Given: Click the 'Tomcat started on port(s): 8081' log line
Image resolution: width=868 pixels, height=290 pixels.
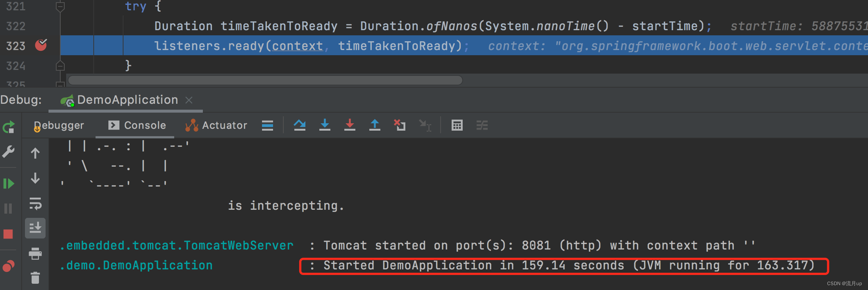Looking at the screenshot, I should (x=539, y=245).
